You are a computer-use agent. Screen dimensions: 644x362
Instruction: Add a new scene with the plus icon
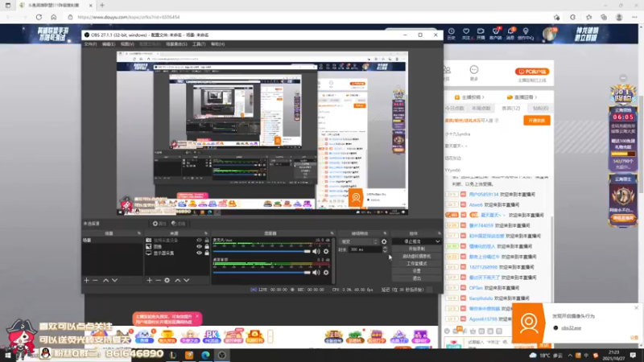pos(86,280)
